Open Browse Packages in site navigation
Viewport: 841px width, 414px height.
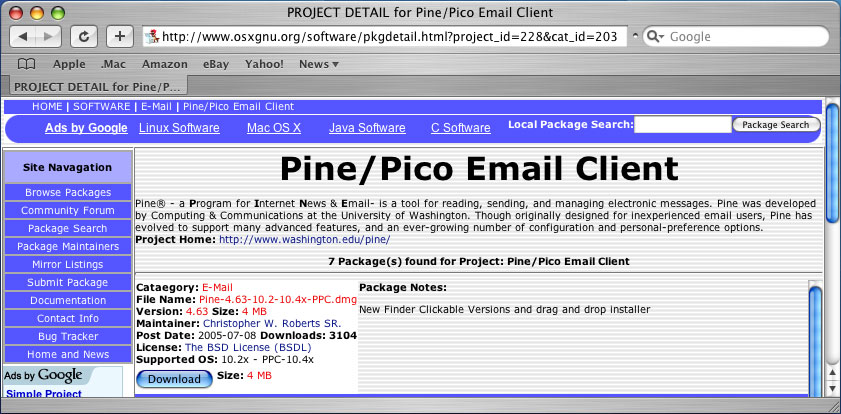(68, 192)
